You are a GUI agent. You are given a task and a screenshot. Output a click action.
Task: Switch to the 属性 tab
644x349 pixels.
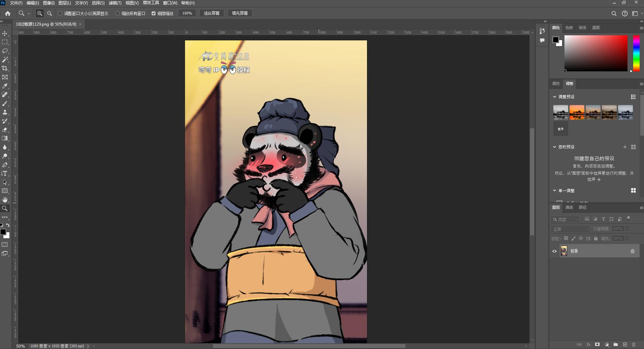tap(556, 83)
